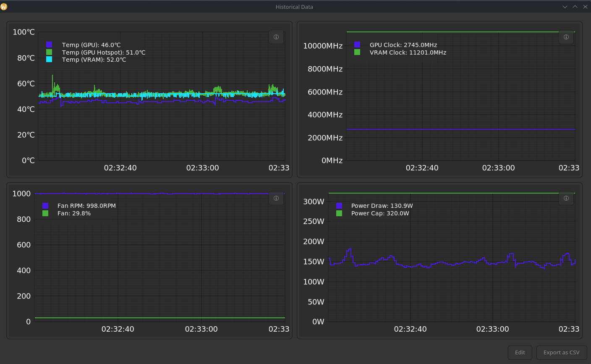Click info icon on temperature chart
This screenshot has width=591, height=364.
click(276, 37)
